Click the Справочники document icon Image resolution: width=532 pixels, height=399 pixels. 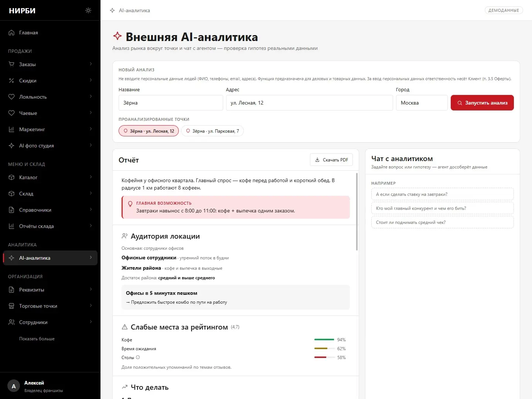tap(11, 210)
